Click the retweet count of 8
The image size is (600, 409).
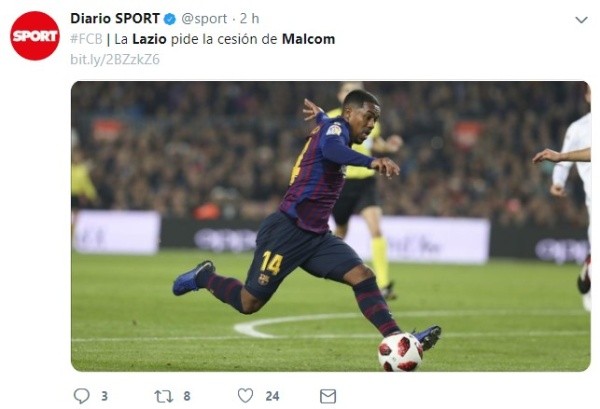(187, 396)
